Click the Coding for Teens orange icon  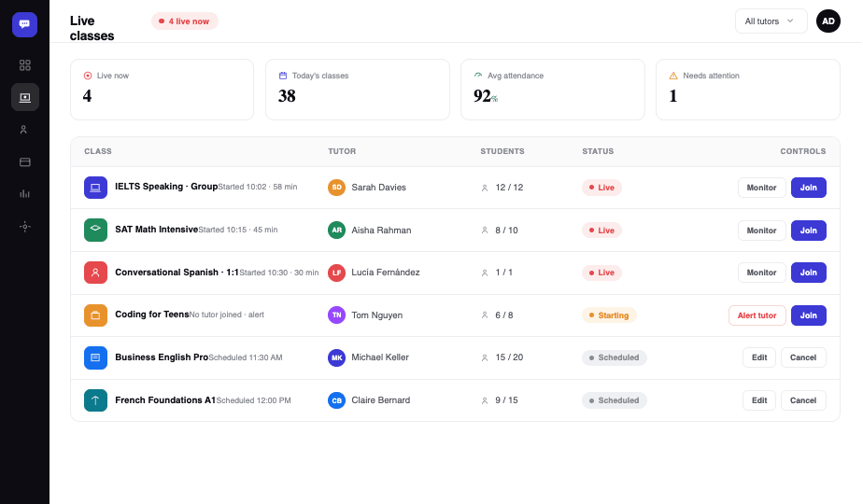(x=95, y=315)
